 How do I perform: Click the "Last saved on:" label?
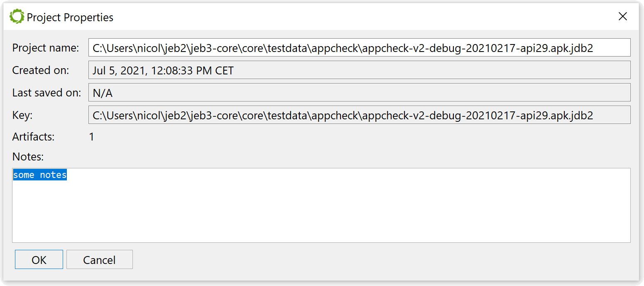pos(47,93)
